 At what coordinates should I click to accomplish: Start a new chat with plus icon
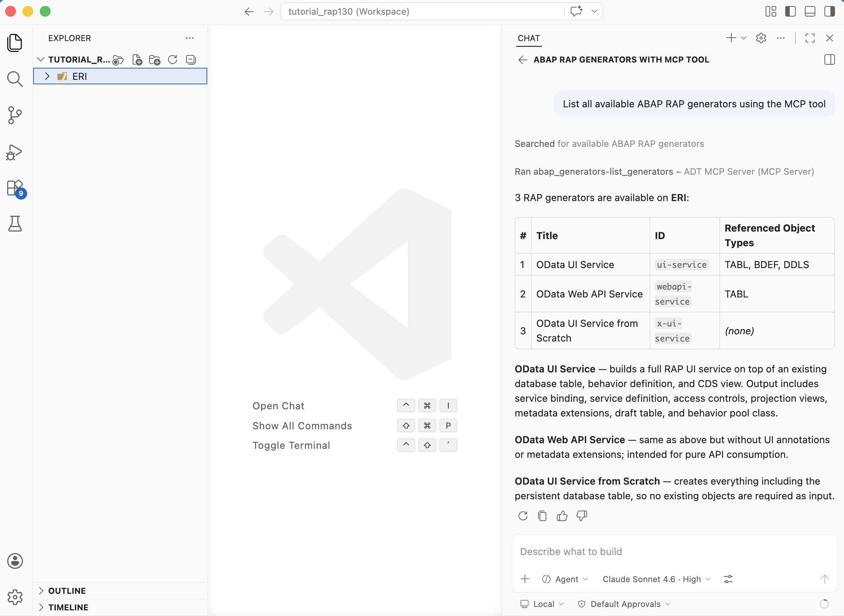coord(731,38)
